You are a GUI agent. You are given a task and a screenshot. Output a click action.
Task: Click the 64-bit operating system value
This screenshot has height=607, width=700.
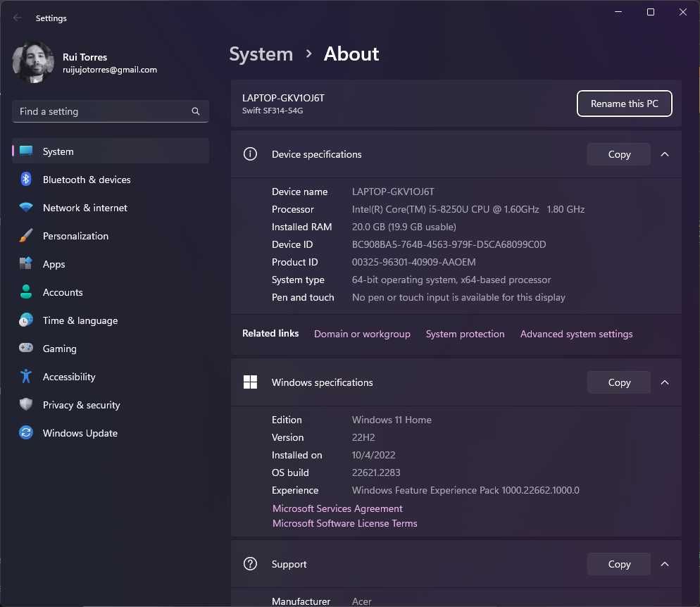451,280
